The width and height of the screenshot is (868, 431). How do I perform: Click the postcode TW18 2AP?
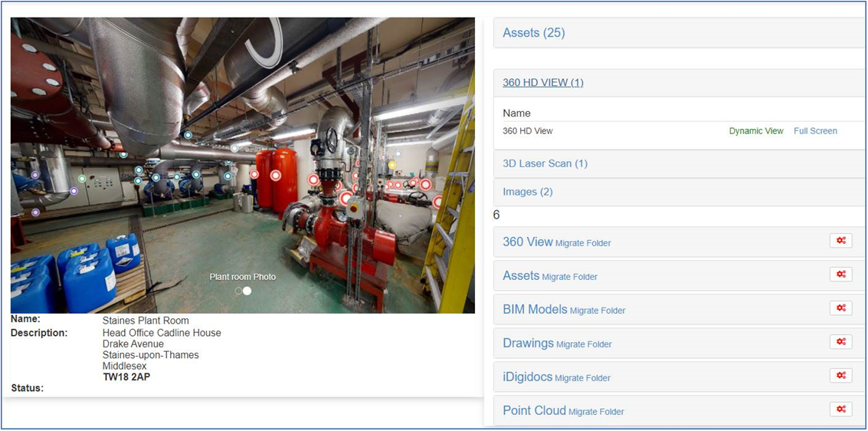[x=126, y=377]
